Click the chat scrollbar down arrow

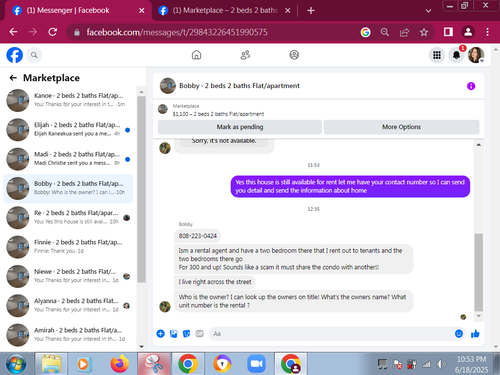pos(479,316)
